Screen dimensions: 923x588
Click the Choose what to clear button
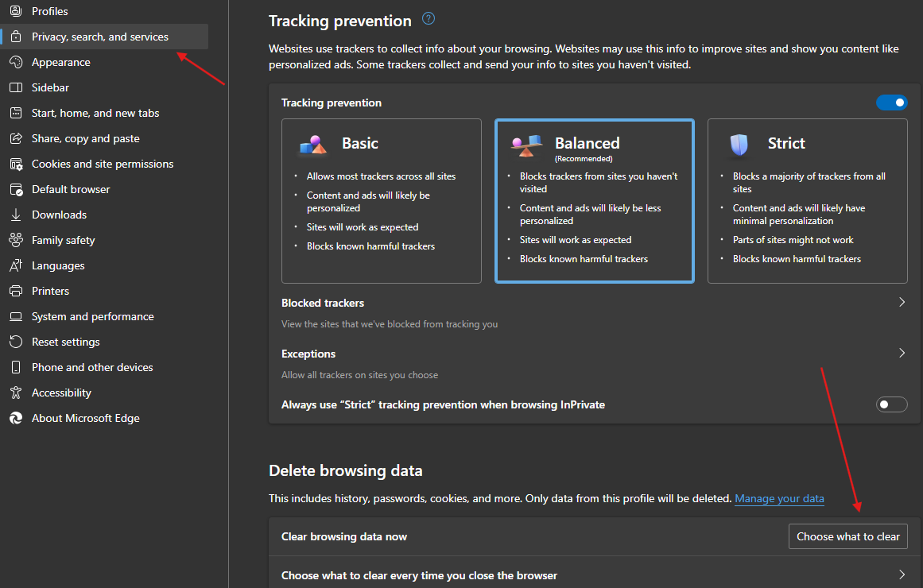click(847, 536)
